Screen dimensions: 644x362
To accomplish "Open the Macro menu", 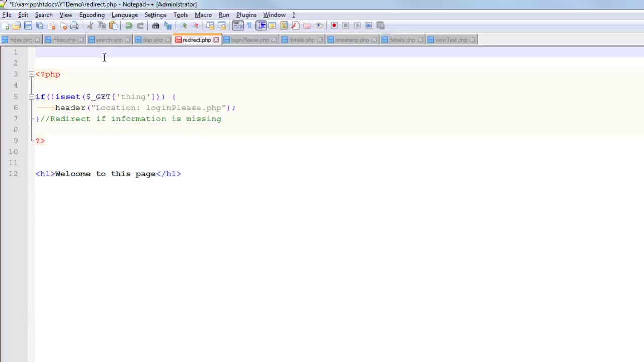I will 203,15.
